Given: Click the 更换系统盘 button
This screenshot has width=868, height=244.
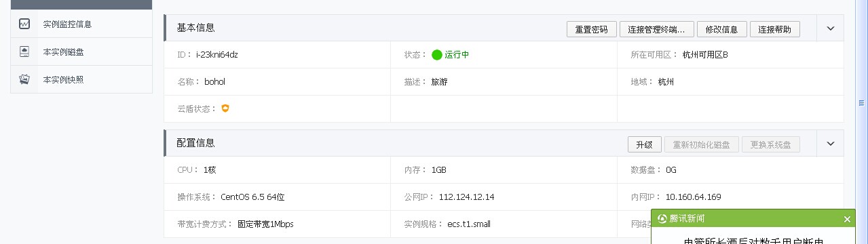Looking at the screenshot, I should tap(771, 144).
